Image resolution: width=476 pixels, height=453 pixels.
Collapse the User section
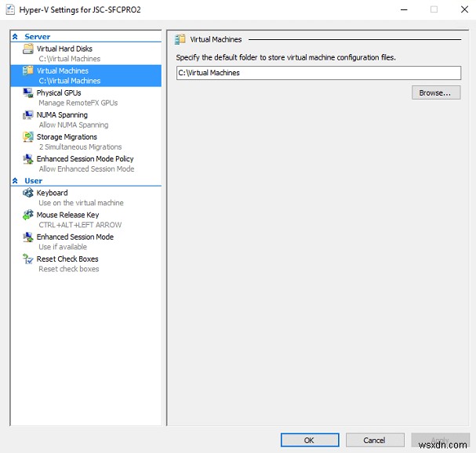point(15,181)
